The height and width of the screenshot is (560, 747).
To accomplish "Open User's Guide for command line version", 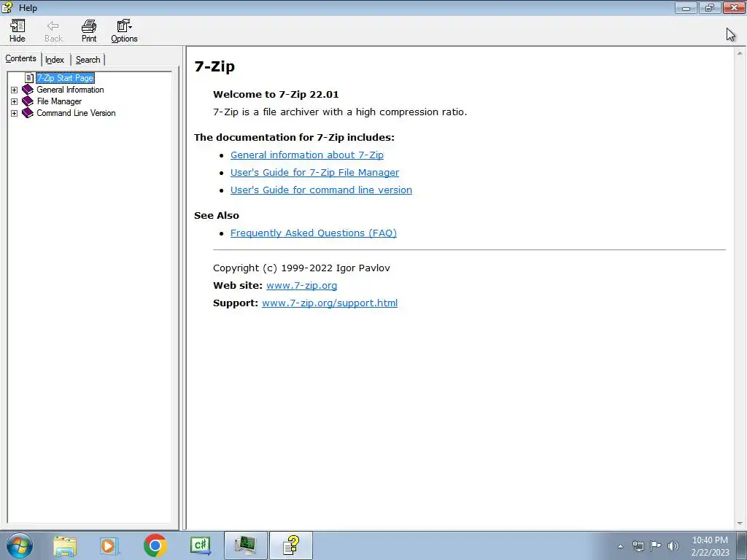I will point(321,190).
